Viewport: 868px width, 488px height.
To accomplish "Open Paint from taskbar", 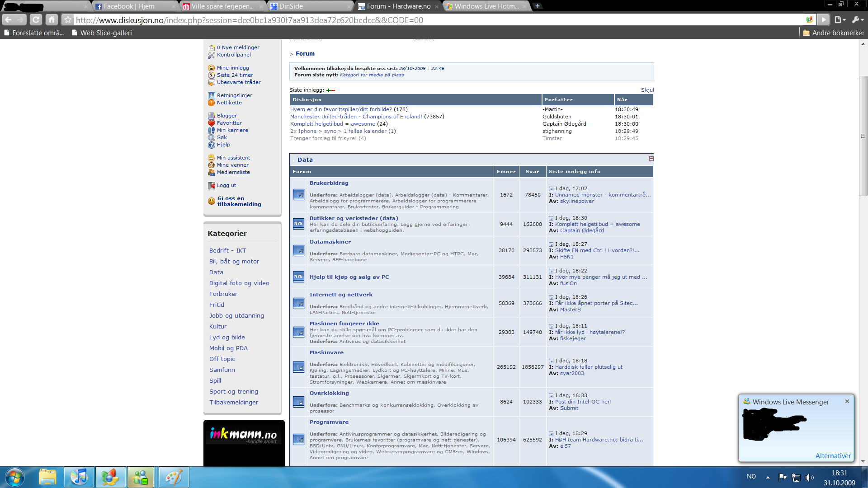I will coord(174,477).
